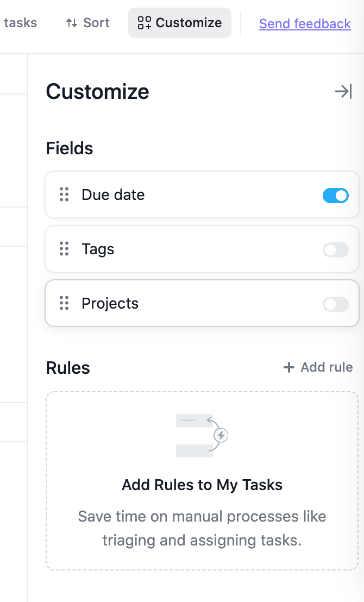Click Add Rules to My Tasks card

click(202, 481)
